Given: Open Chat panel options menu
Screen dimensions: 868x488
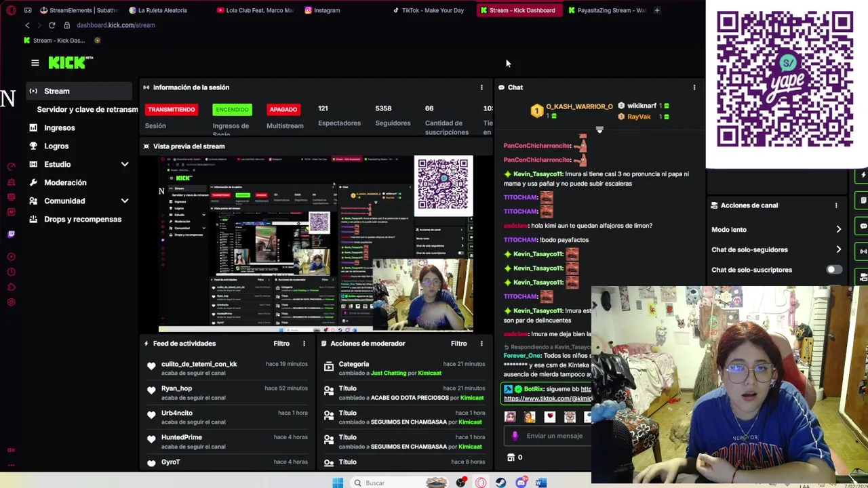Looking at the screenshot, I should 694,87.
